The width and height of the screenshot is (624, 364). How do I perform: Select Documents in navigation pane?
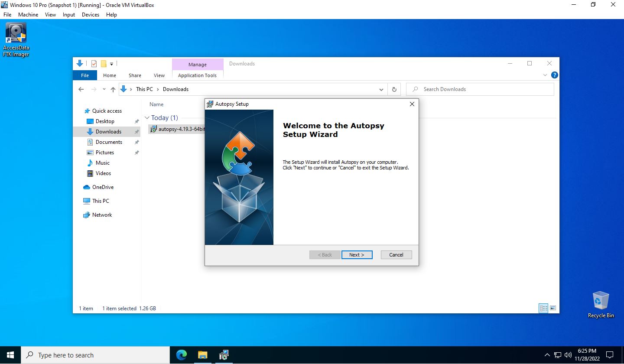coord(109,142)
